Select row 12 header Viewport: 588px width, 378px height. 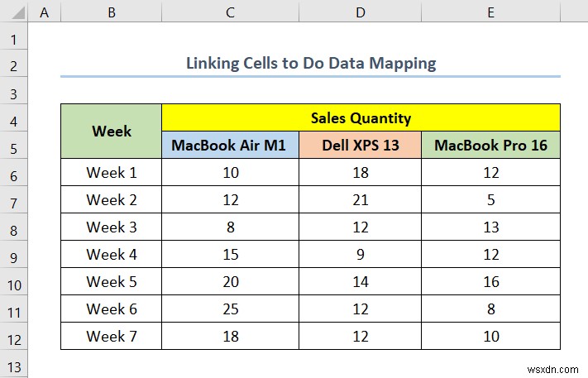(x=14, y=337)
